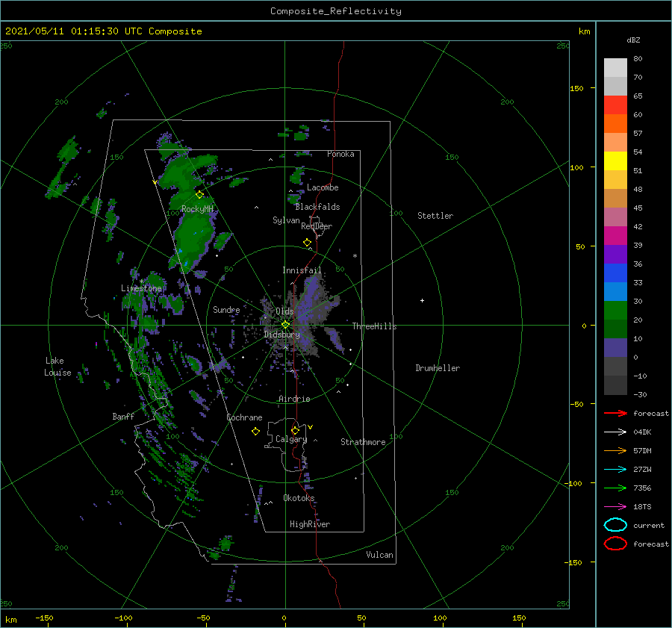The height and width of the screenshot is (628, 672).
Task: Click the pink 42-45 dBZ swatch
Action: [x=615, y=217]
